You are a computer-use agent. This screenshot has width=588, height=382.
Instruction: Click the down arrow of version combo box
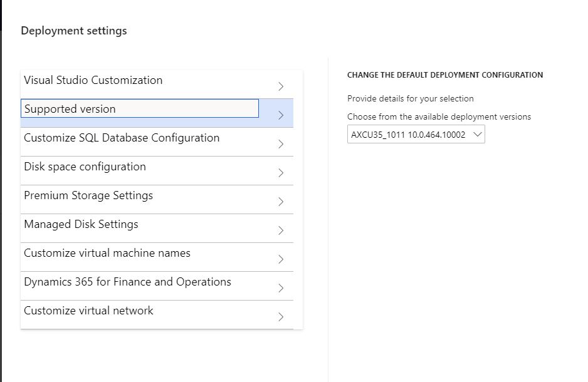pyautogui.click(x=477, y=135)
